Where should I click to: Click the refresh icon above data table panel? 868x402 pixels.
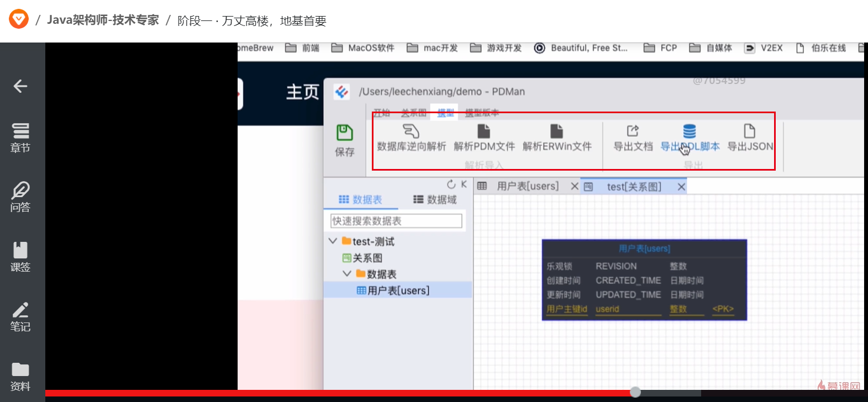451,184
